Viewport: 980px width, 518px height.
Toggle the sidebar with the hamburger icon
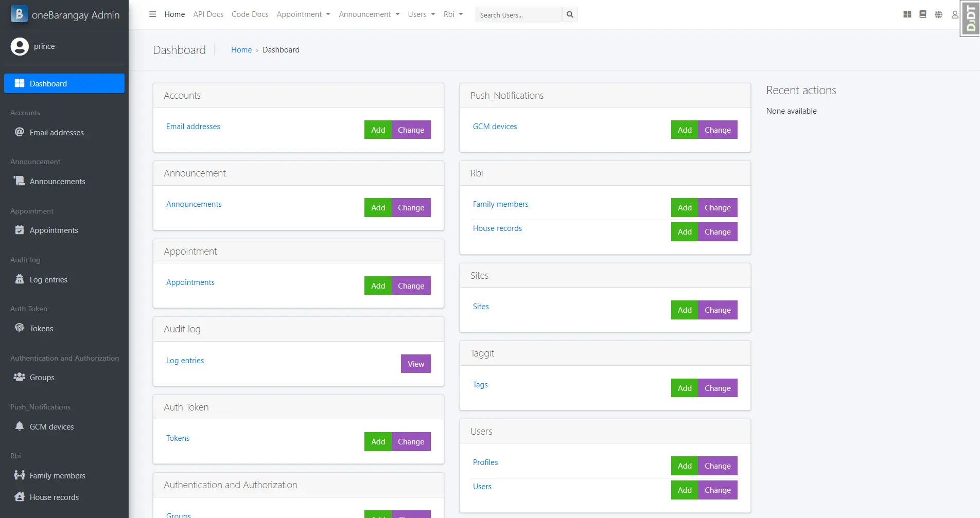(x=152, y=14)
